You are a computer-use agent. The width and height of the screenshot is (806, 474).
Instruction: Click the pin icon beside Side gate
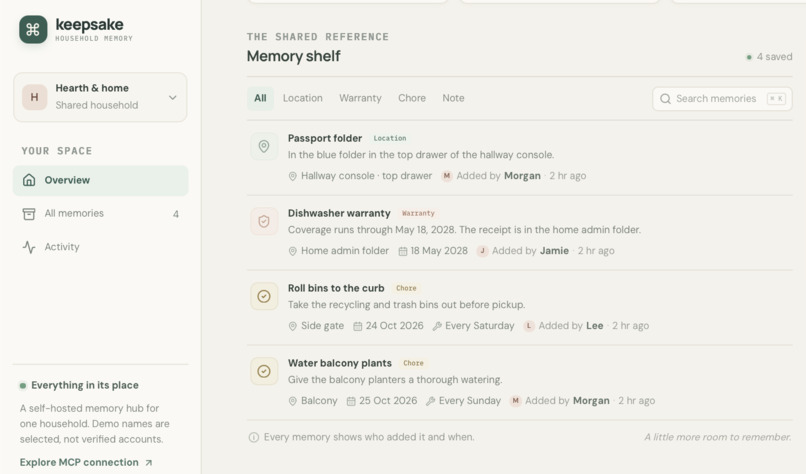coord(292,326)
